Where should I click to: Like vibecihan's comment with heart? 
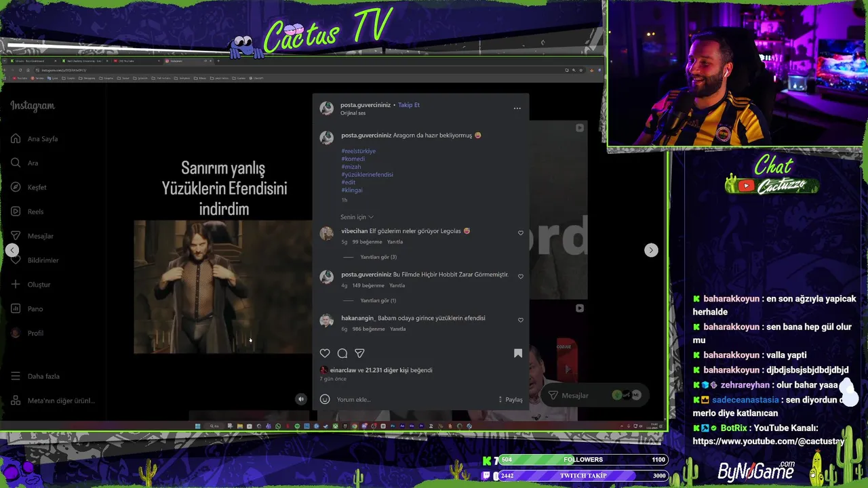coord(521,232)
